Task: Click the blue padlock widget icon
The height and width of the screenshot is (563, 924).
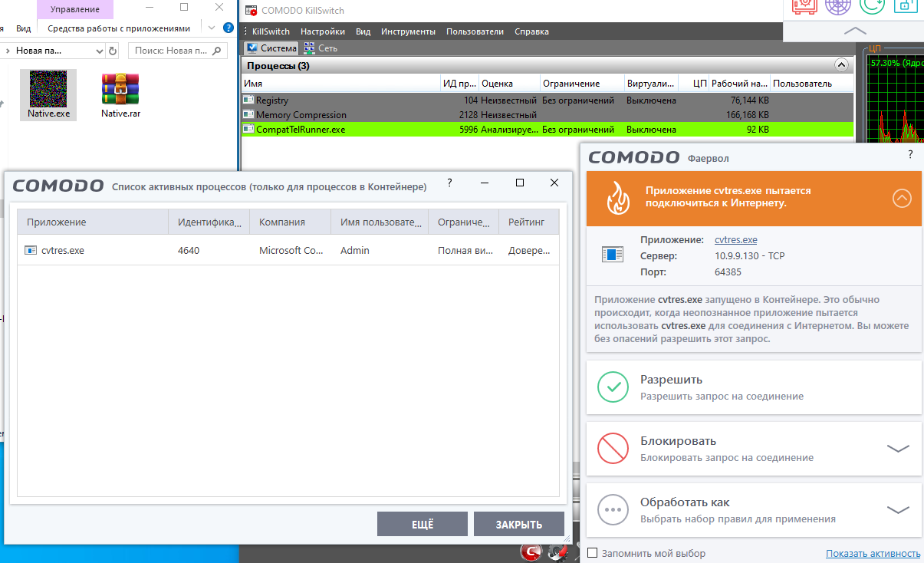Action: (x=905, y=5)
